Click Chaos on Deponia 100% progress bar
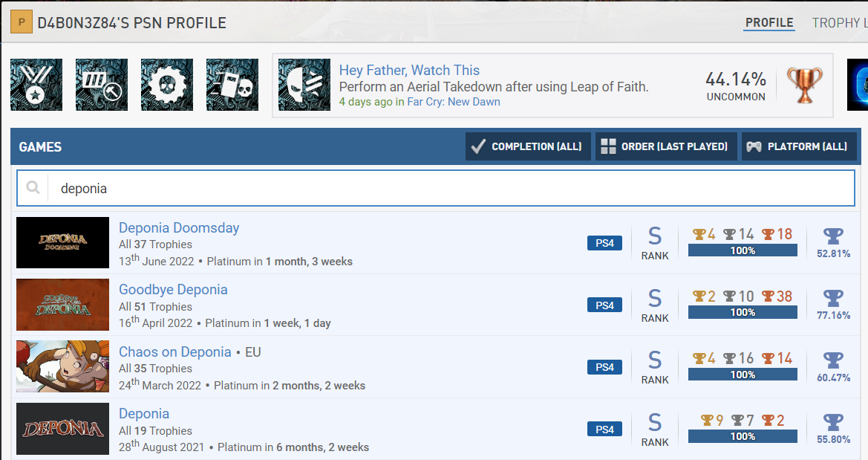 point(743,375)
